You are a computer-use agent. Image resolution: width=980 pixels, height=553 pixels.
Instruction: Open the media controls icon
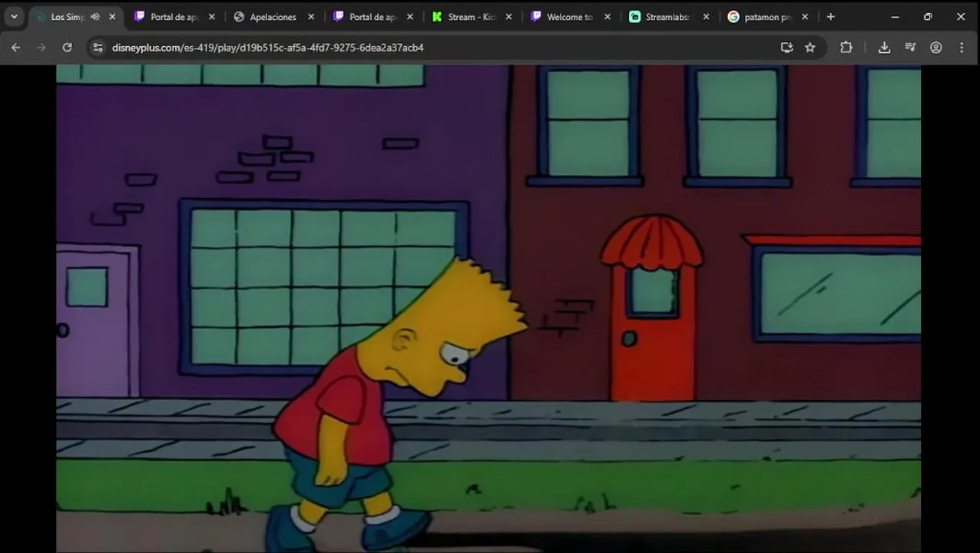coord(910,48)
